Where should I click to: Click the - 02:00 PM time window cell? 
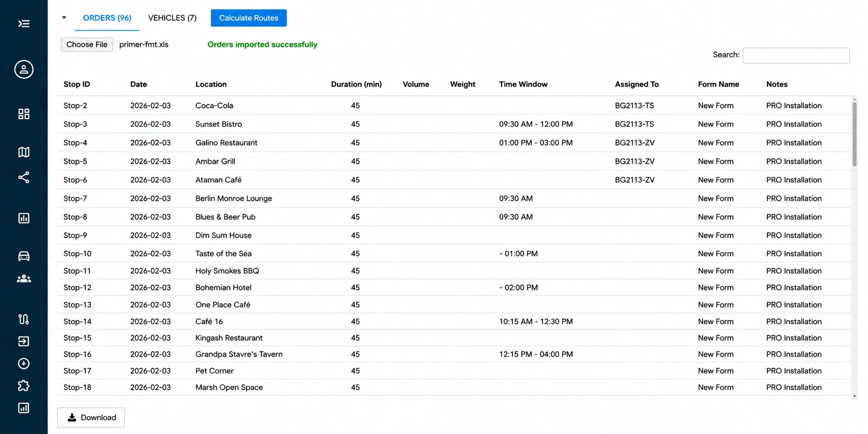[518, 288]
